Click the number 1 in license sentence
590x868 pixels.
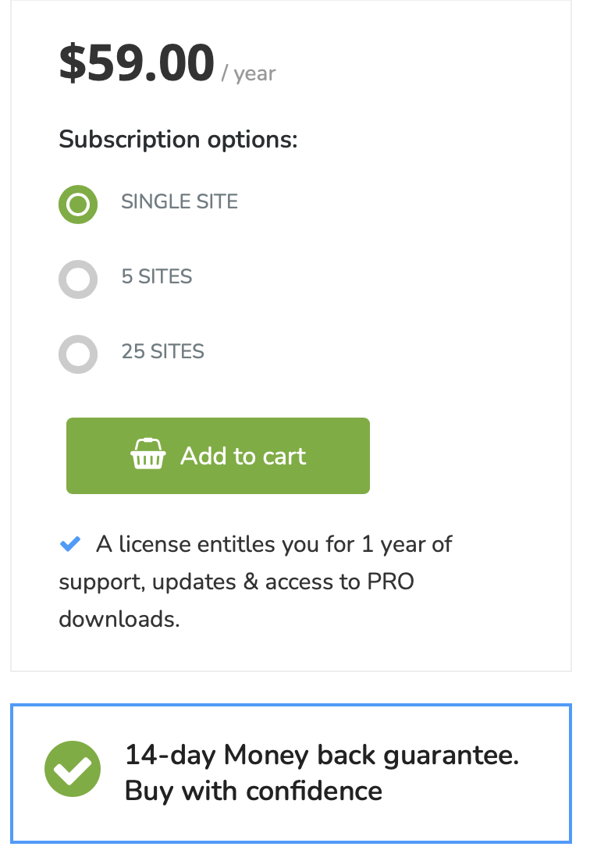(368, 544)
